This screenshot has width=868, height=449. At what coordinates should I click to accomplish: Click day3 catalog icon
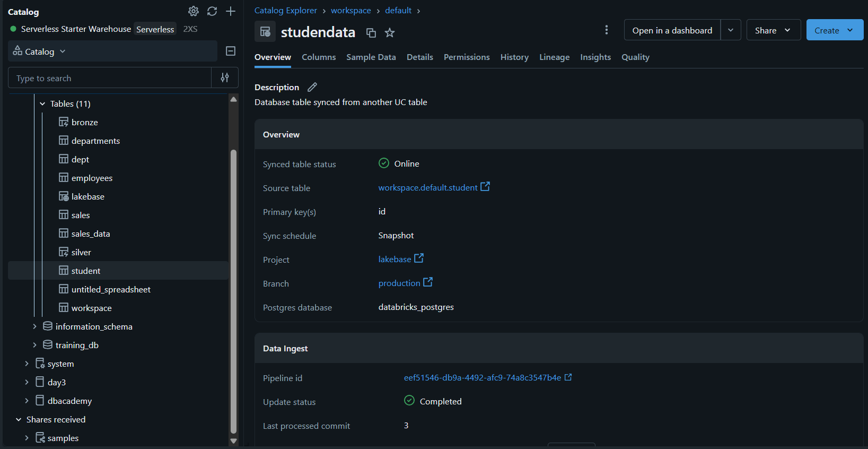40,382
